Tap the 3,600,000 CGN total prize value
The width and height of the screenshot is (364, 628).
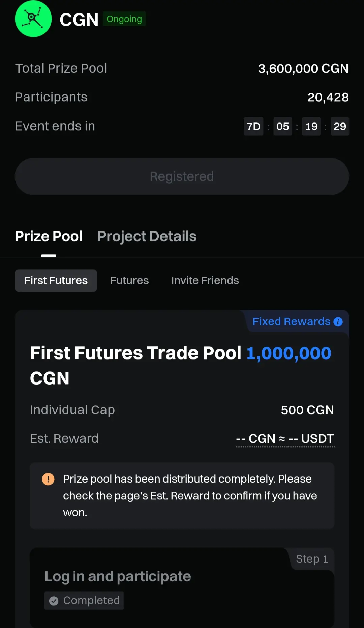[x=303, y=69]
